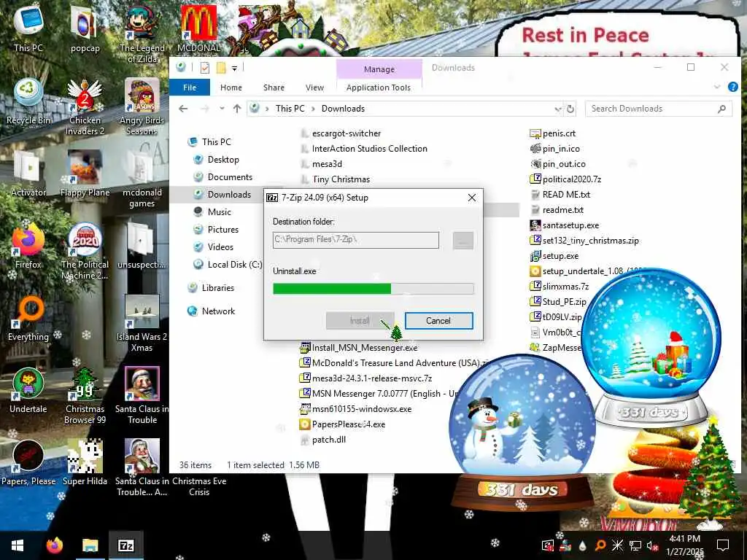Launch Flappy Plane desktop shortcut

(85, 174)
